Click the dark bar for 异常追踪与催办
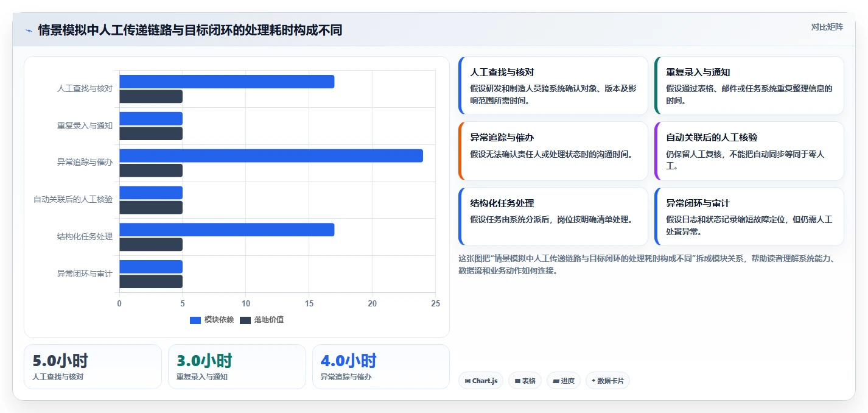Image resolution: width=868 pixels, height=413 pixels. (151, 171)
